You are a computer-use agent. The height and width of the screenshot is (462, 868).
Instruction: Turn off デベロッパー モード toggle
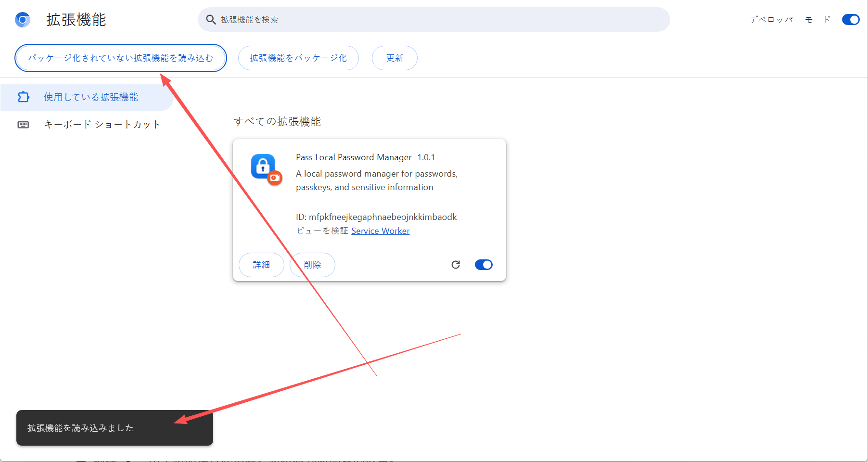coord(851,20)
